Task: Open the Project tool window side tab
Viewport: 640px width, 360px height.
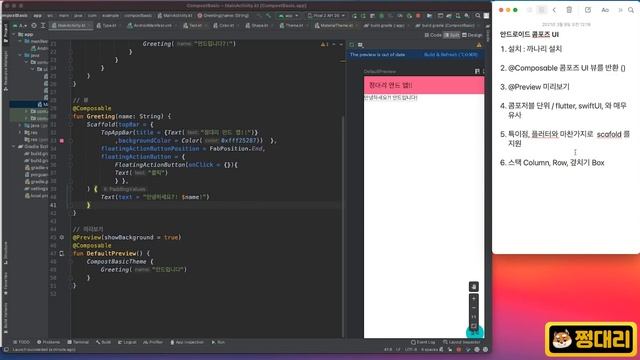Action: pyautogui.click(x=5, y=34)
